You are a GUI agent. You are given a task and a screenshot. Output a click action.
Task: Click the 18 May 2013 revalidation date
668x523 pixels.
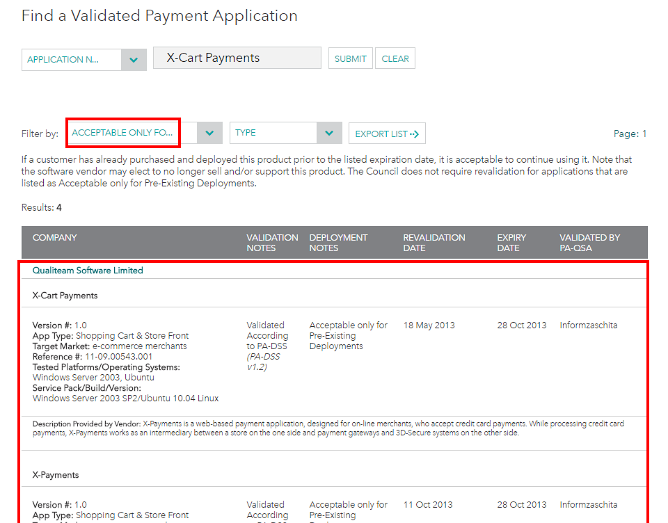pyautogui.click(x=429, y=325)
